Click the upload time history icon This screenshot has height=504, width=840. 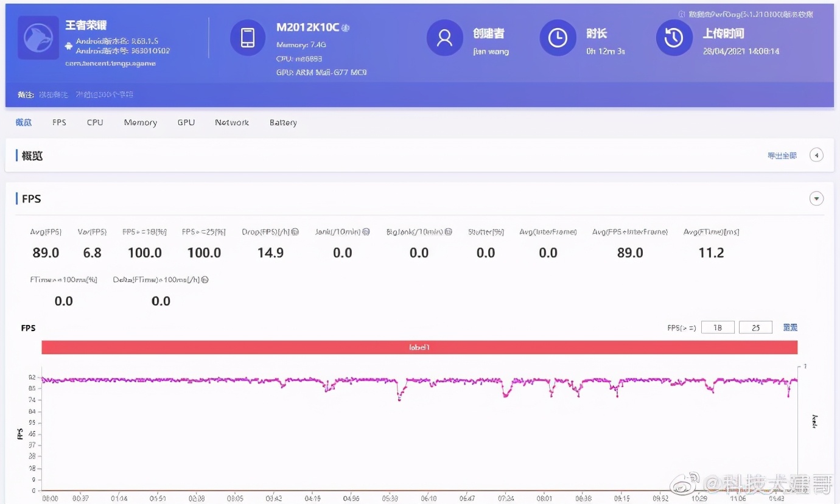click(x=674, y=38)
